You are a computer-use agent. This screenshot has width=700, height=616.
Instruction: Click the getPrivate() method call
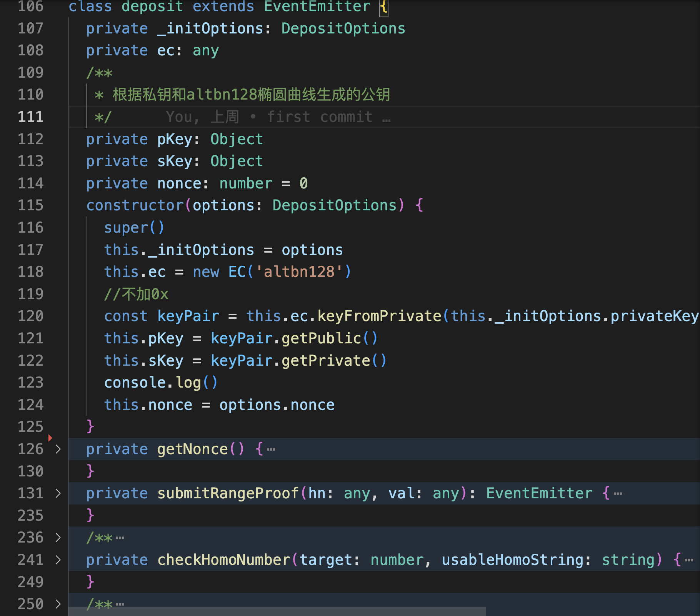tap(334, 361)
